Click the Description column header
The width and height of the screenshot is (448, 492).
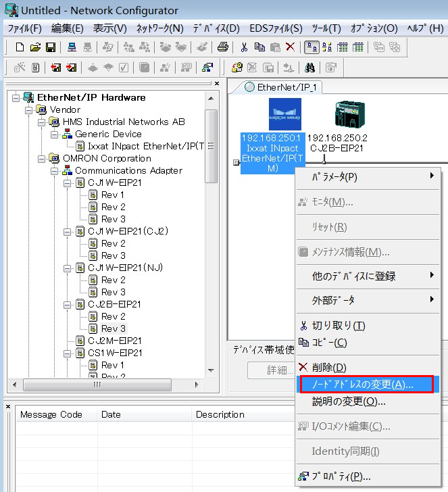click(220, 414)
